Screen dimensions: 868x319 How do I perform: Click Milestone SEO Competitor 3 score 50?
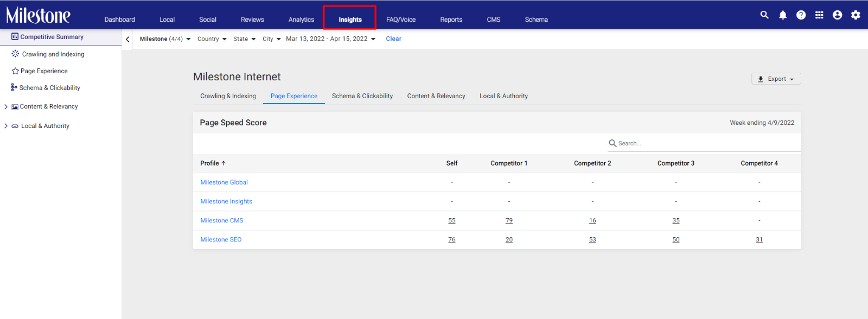click(x=676, y=240)
